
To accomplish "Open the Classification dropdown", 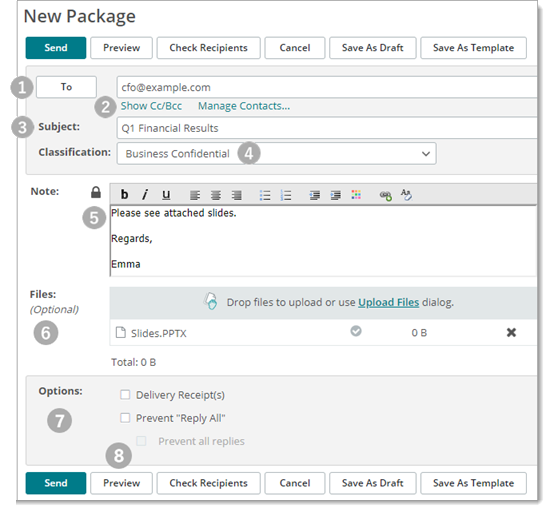I will click(276, 153).
